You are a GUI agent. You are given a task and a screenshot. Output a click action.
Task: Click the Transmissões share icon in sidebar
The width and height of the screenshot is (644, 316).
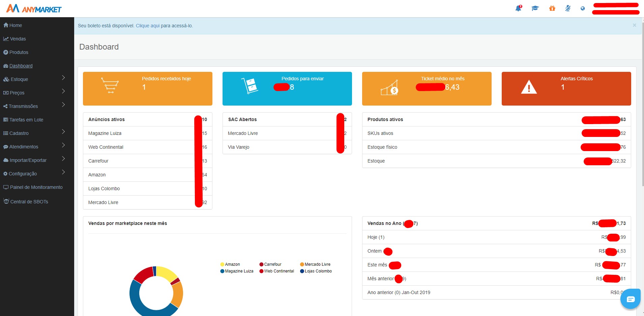pos(5,106)
